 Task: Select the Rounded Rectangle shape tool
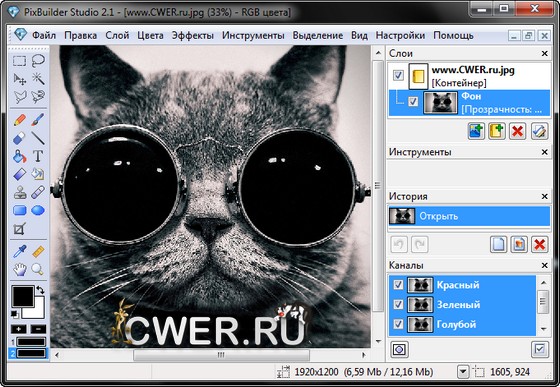click(x=19, y=210)
